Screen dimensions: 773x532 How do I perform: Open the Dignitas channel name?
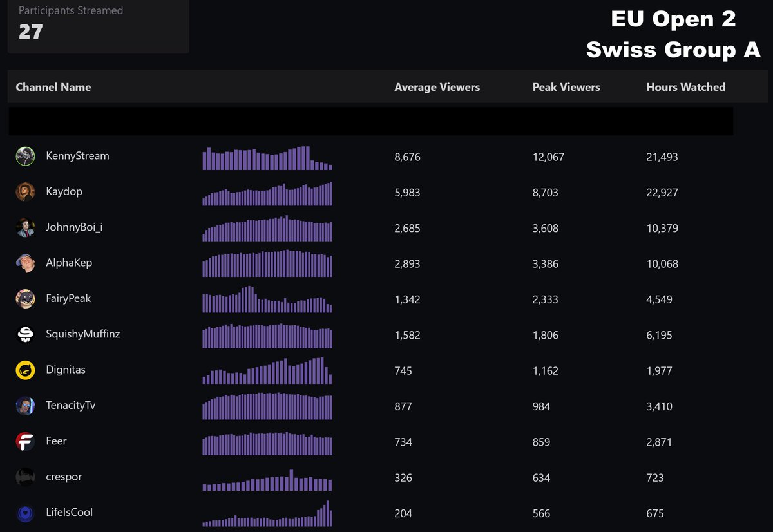[x=66, y=370]
